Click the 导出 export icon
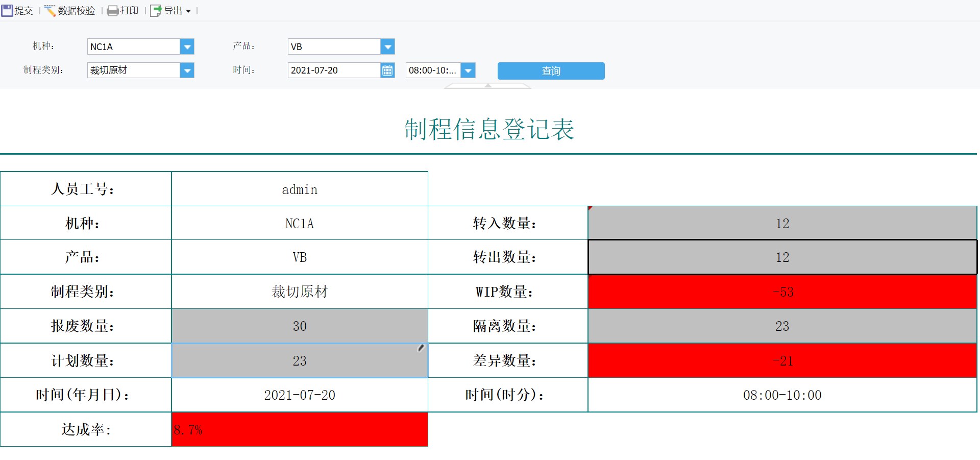 [156, 11]
